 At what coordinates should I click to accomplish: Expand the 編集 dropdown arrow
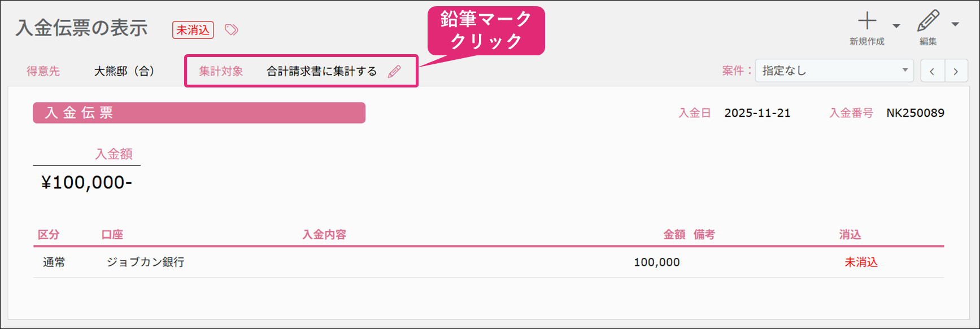click(955, 24)
